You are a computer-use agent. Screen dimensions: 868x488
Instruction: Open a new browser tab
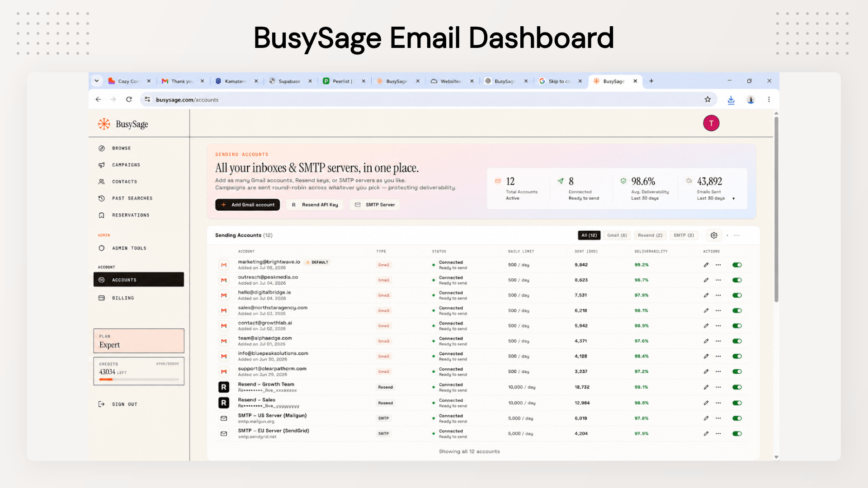coord(651,81)
